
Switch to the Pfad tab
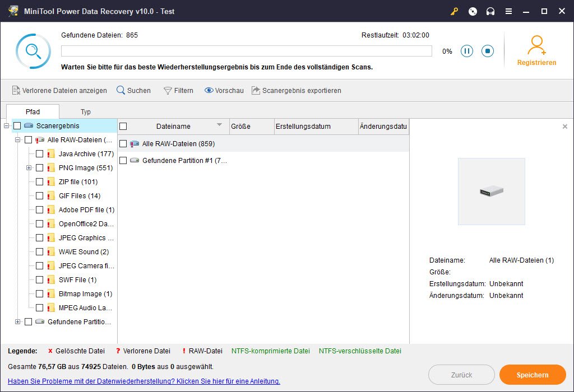pos(33,111)
